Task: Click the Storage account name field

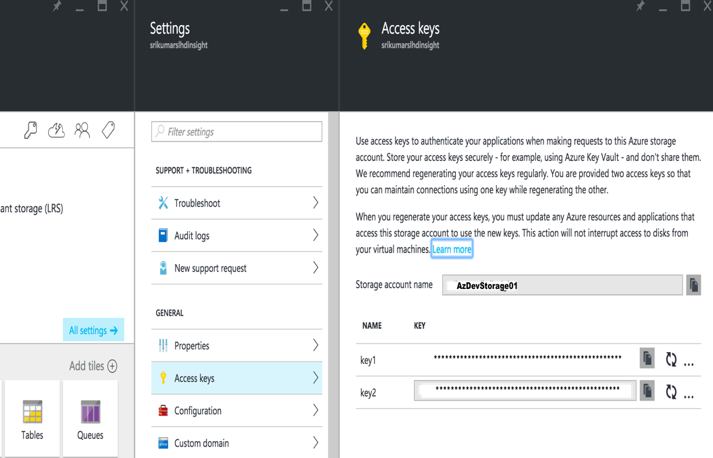Action: coord(562,285)
